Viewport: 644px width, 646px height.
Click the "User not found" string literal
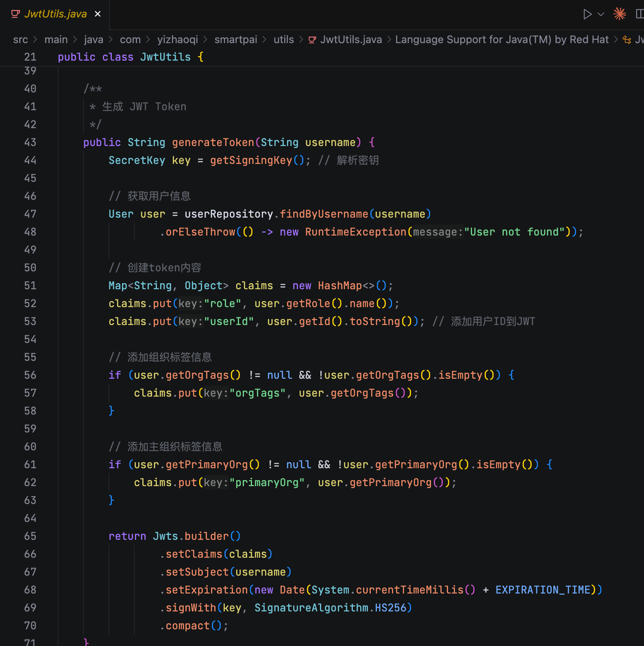[514, 232]
